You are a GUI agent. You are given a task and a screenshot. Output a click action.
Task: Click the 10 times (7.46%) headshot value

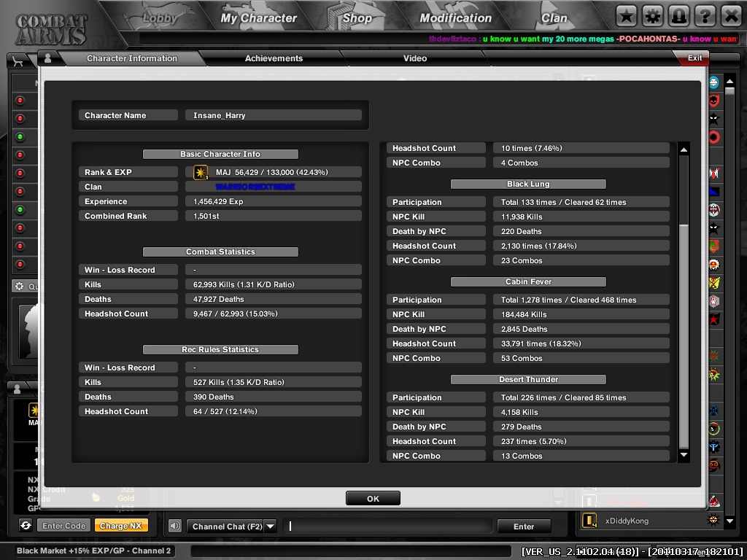pyautogui.click(x=532, y=148)
